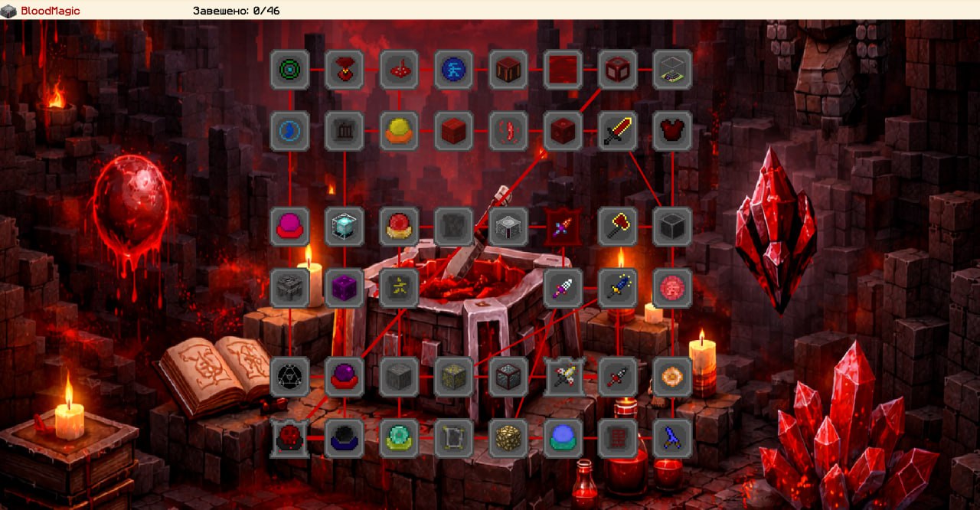Select the purple orb on red base

click(x=345, y=377)
